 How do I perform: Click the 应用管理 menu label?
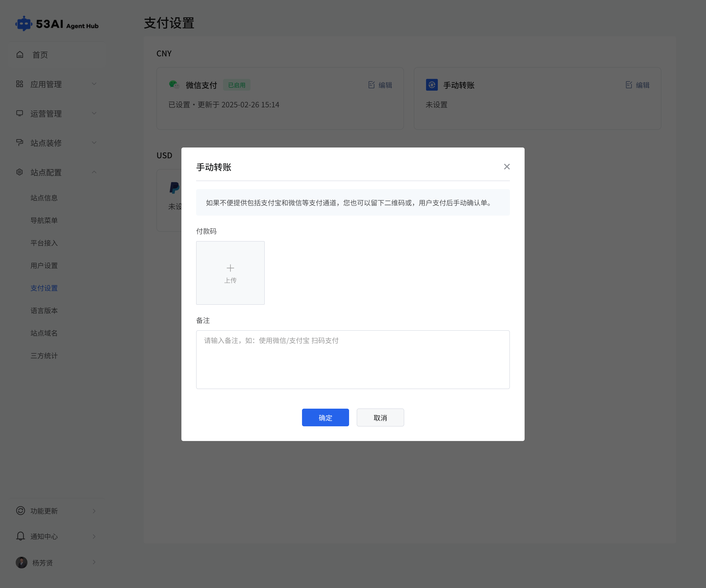(46, 84)
